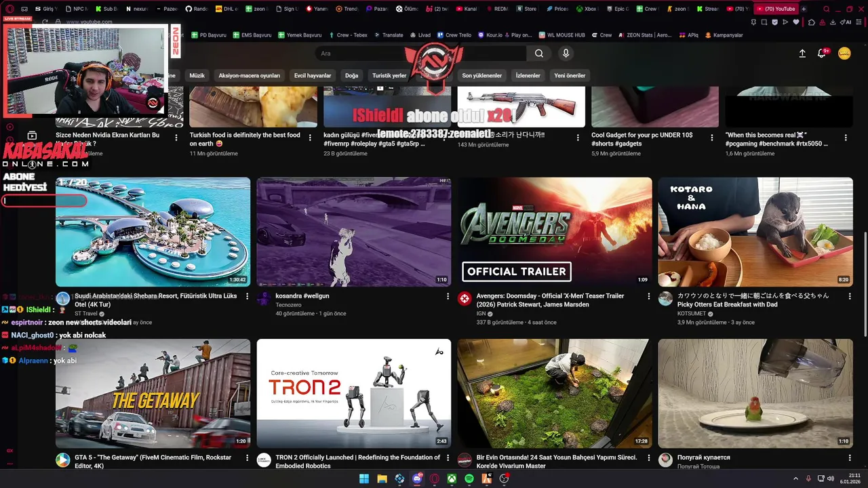Select the Turistik yerler chip
The height and width of the screenshot is (488, 868).
coord(389,75)
